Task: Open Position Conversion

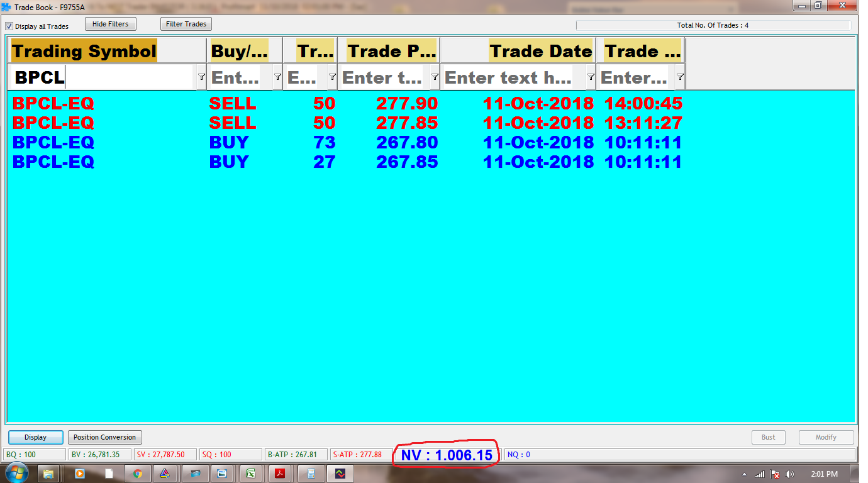Action: coord(105,437)
